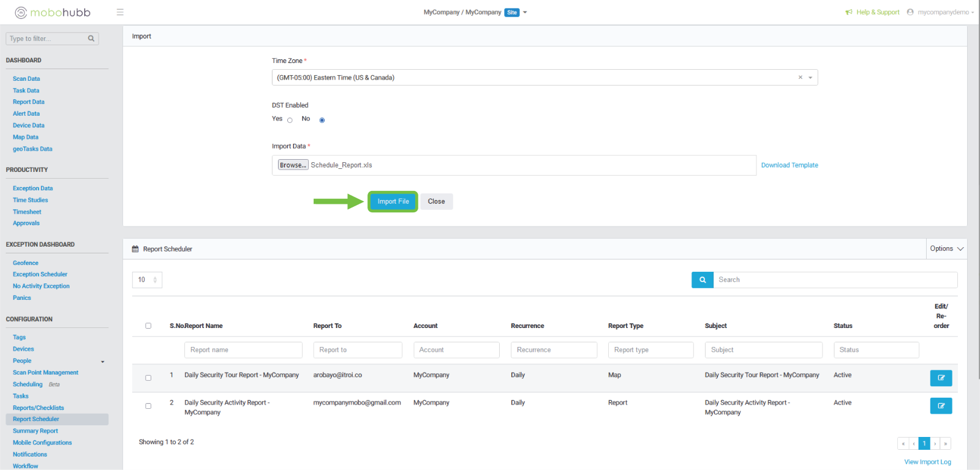Click the Report name filter field
Viewport: 980px width, 470px height.
(243, 350)
